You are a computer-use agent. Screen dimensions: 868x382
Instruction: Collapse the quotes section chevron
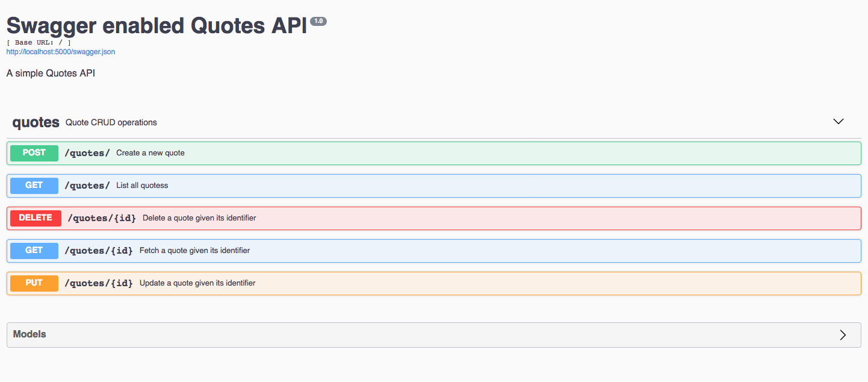(838, 122)
